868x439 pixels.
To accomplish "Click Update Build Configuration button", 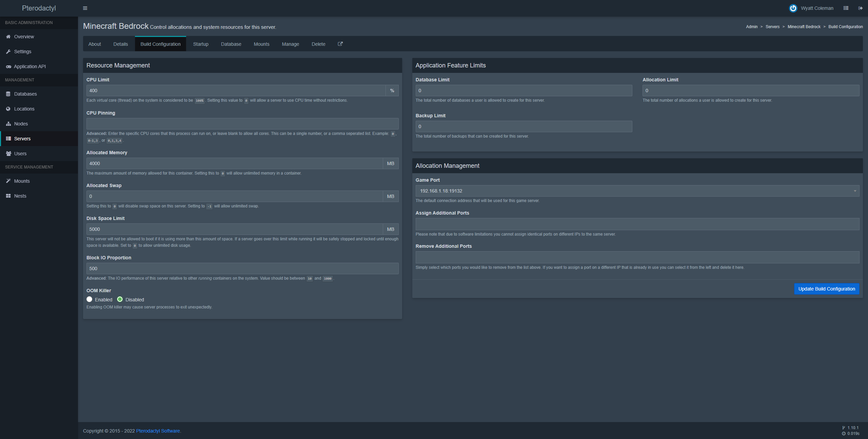I will (x=826, y=289).
